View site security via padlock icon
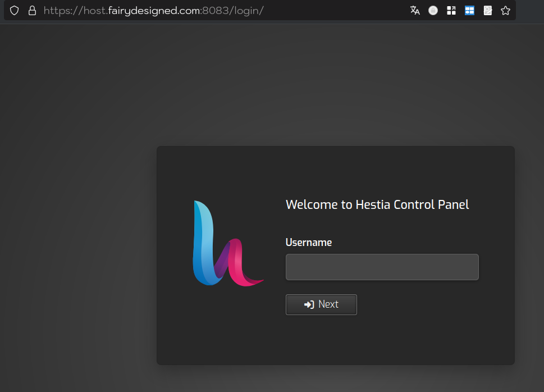 tap(32, 11)
